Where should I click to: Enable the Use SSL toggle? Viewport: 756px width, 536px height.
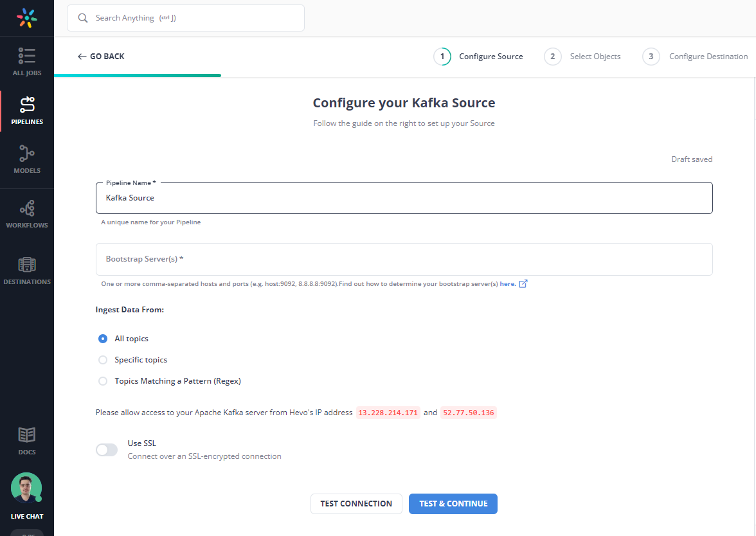coord(107,450)
